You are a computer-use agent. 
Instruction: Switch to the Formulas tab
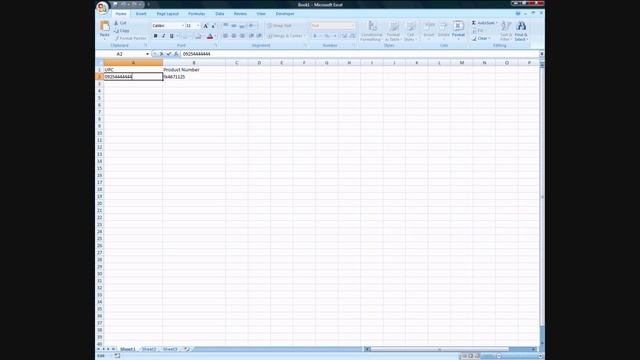(x=197, y=14)
